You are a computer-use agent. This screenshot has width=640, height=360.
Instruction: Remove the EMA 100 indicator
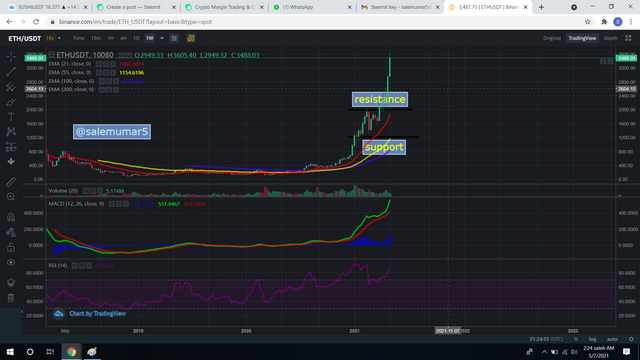pos(116,81)
